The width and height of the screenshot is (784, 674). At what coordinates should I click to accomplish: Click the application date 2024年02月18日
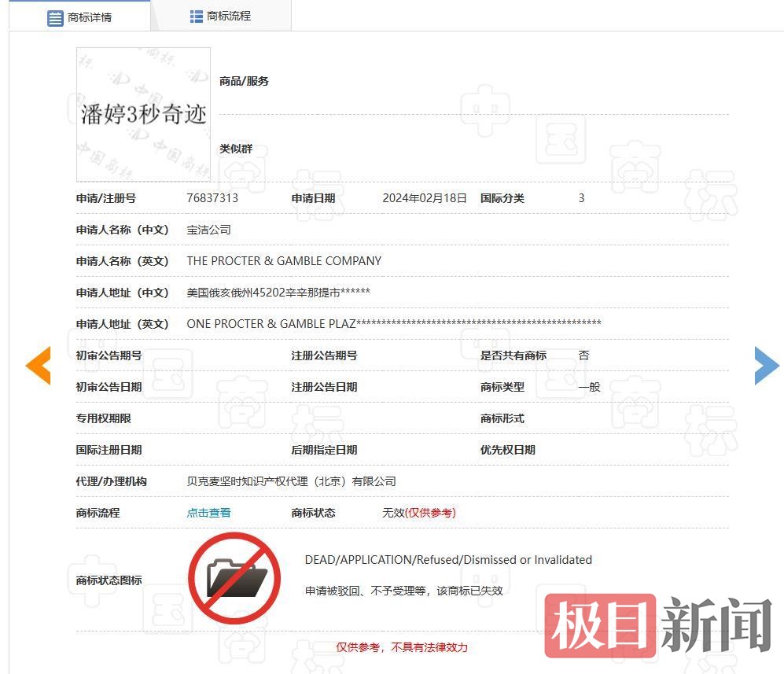(x=425, y=198)
